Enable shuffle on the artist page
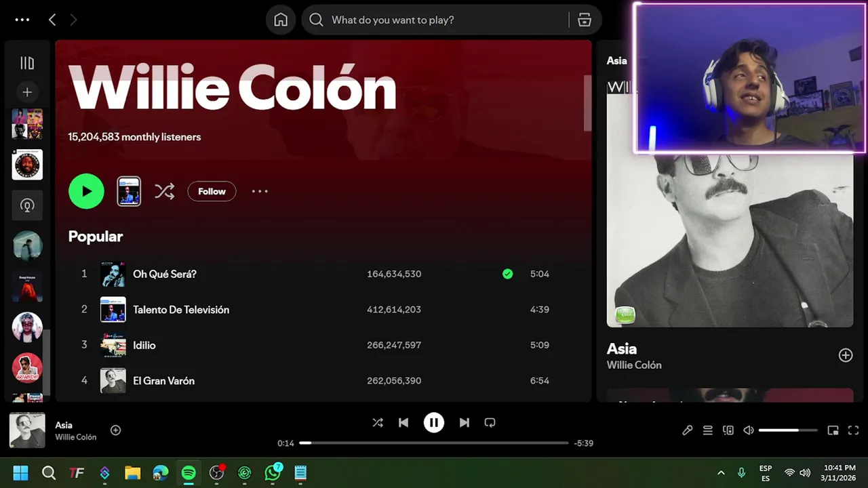The image size is (868, 488). [x=164, y=191]
